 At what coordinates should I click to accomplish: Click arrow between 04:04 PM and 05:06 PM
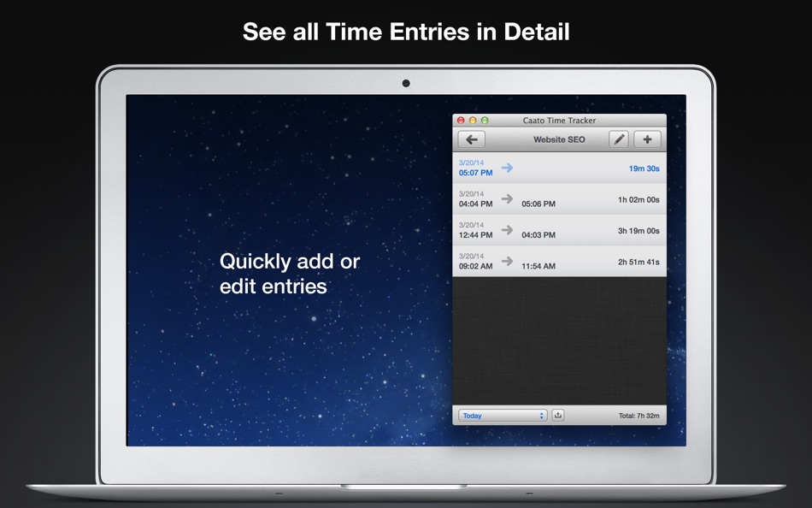click(507, 198)
